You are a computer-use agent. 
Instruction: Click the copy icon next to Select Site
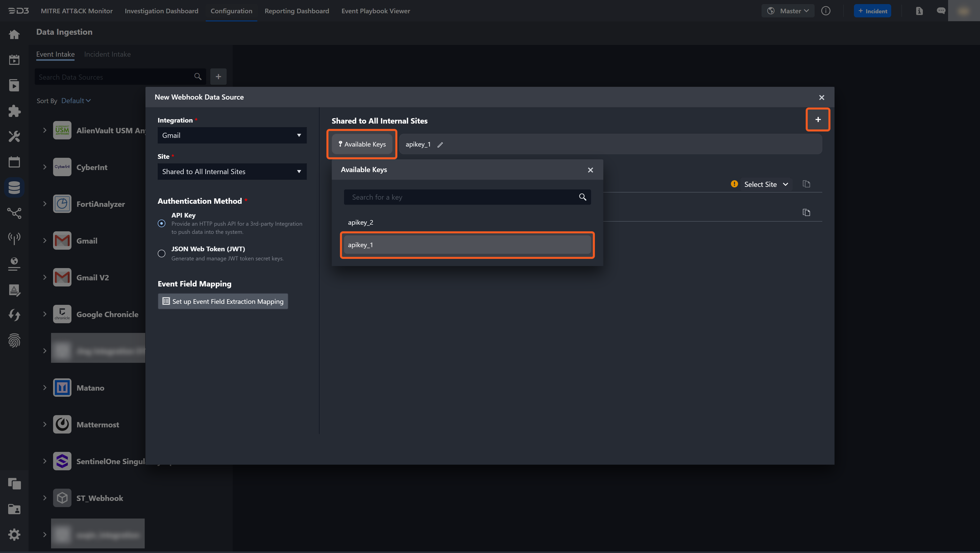[806, 184]
